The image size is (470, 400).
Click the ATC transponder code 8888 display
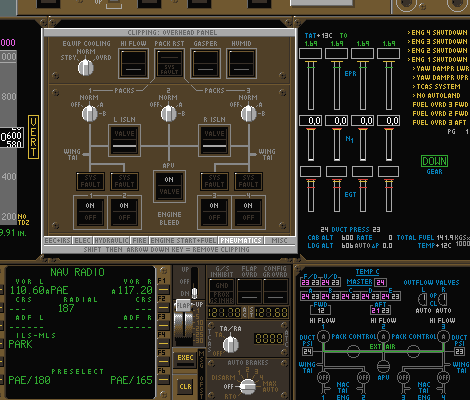[x=269, y=339]
